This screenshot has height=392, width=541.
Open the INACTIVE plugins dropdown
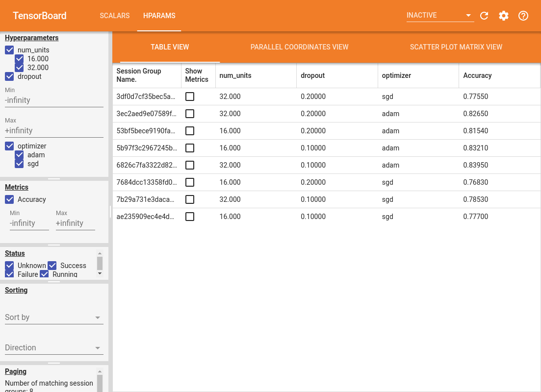click(x=440, y=16)
